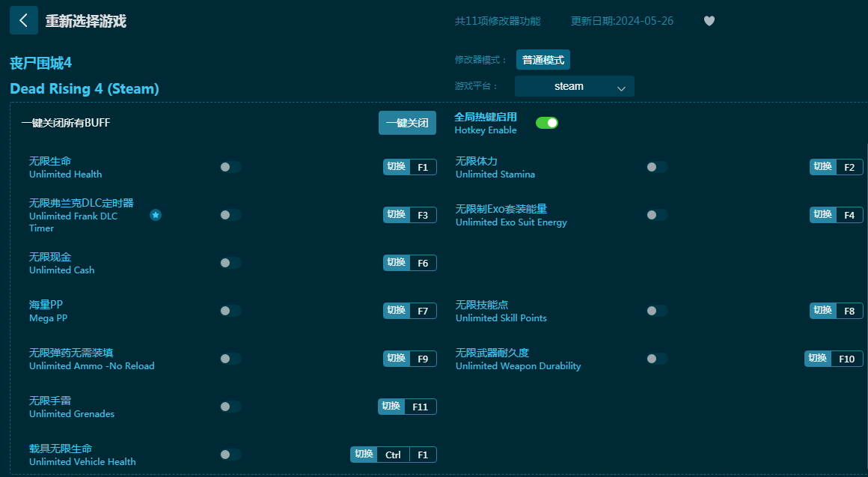
Task: Enable Unlimited Exo Suit Energy switch
Action: 656,215
